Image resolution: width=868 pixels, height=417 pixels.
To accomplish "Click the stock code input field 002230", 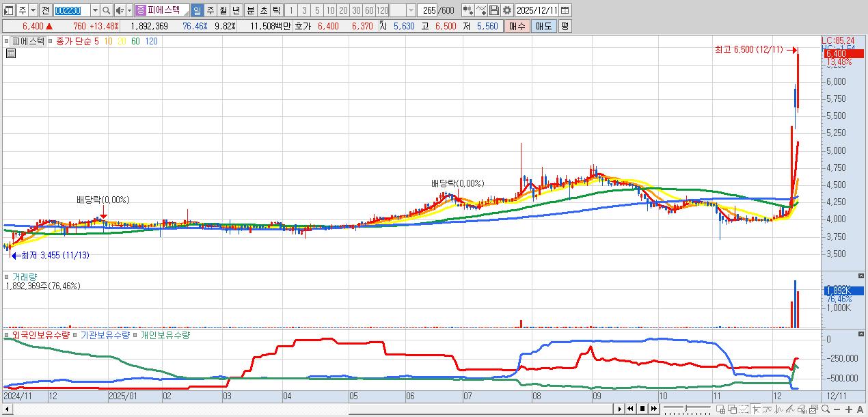I will [x=72, y=10].
